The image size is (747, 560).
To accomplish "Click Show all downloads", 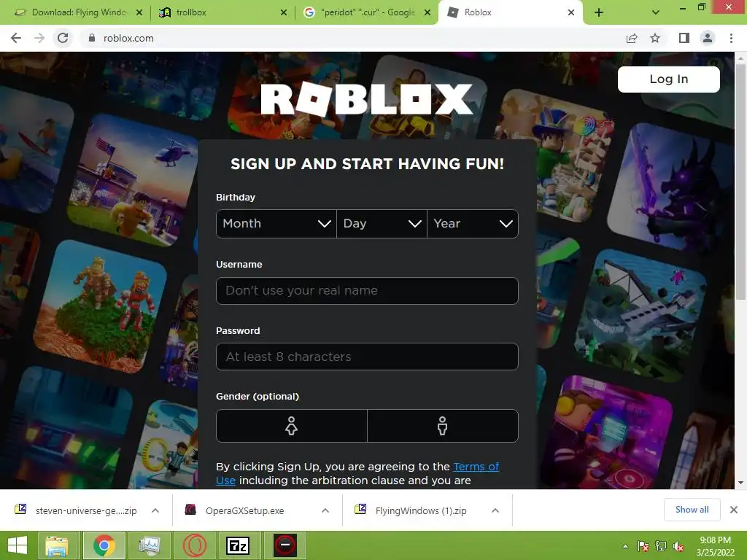I will pos(692,510).
